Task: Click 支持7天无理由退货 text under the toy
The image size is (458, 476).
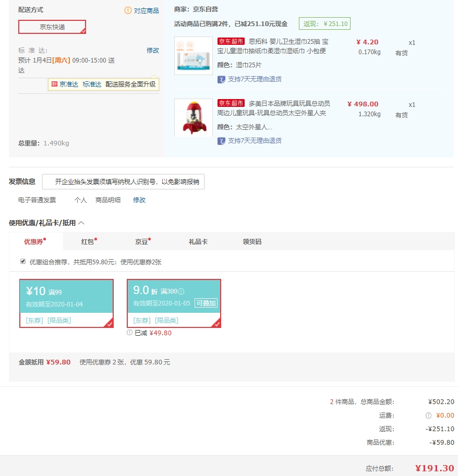Action: (255, 141)
